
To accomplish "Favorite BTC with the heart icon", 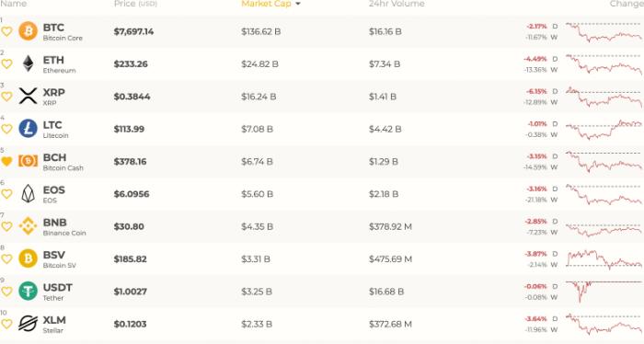I will 6,31.
